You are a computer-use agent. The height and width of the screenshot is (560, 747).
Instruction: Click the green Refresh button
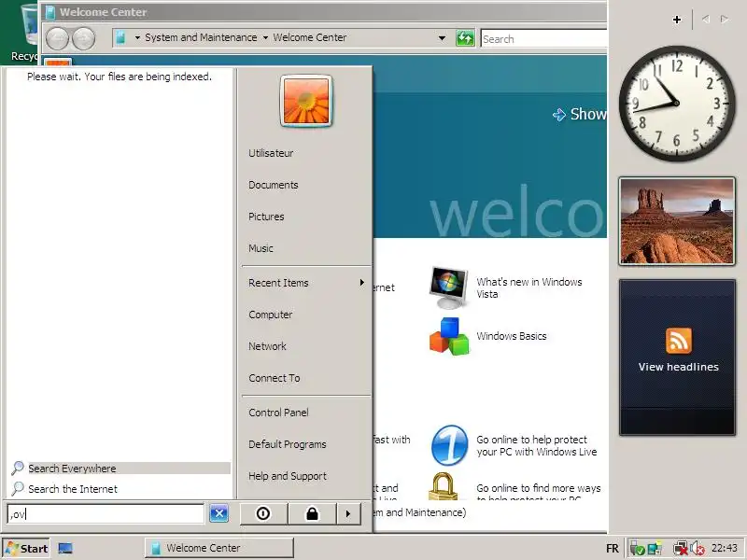tap(465, 38)
